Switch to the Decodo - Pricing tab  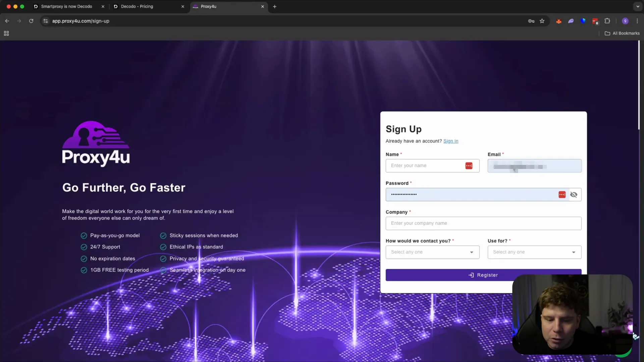[x=137, y=6]
